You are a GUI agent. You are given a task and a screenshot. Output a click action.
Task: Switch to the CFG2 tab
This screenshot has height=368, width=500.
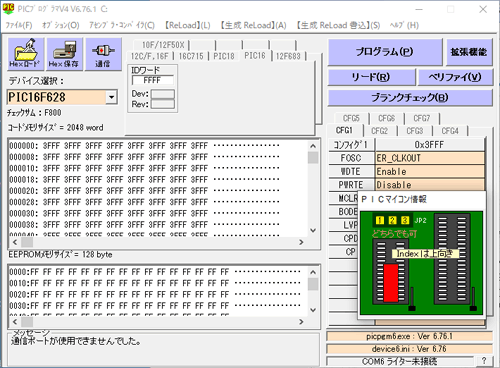380,131
